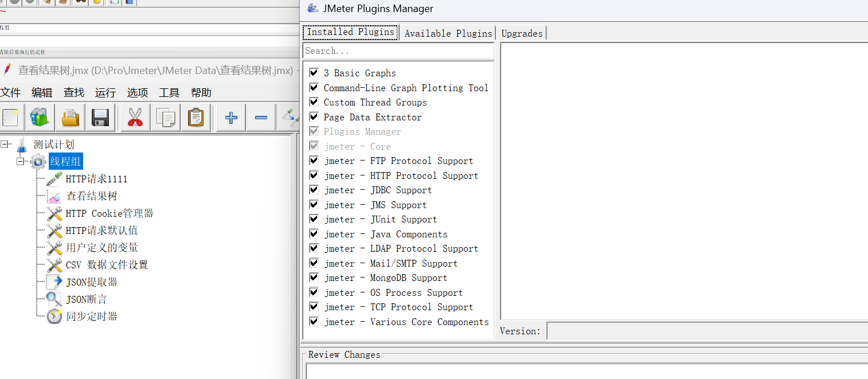Focus the Search... plugins field
The width and height of the screenshot is (868, 379).
coord(398,50)
